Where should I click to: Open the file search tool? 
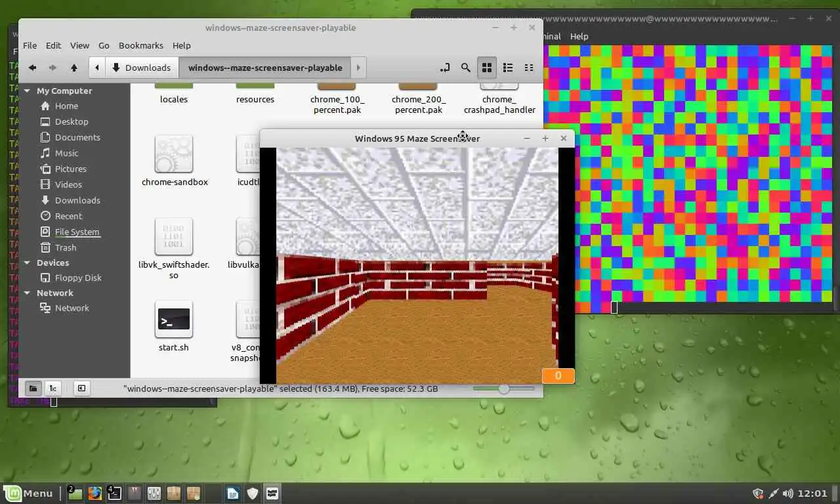tap(466, 68)
